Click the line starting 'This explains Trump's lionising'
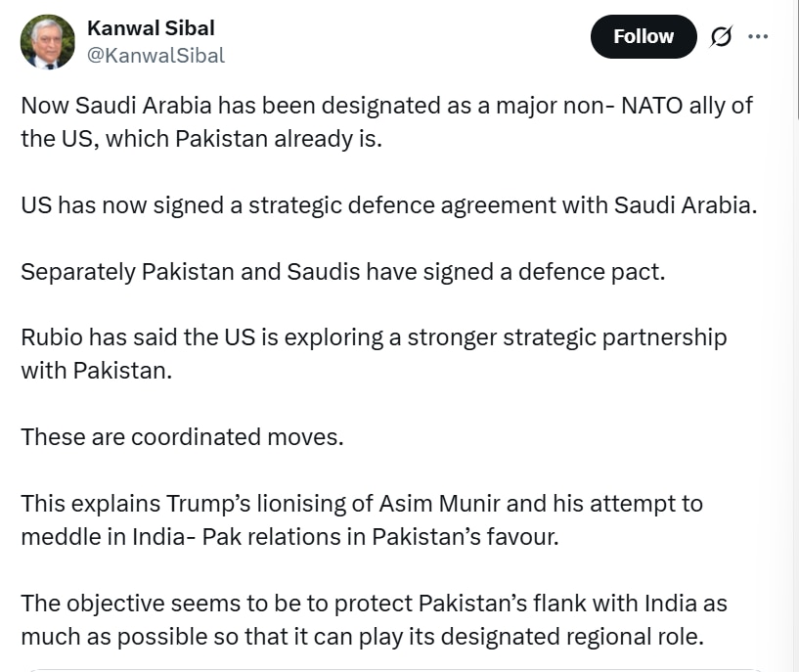Image resolution: width=799 pixels, height=672 pixels. (x=362, y=504)
